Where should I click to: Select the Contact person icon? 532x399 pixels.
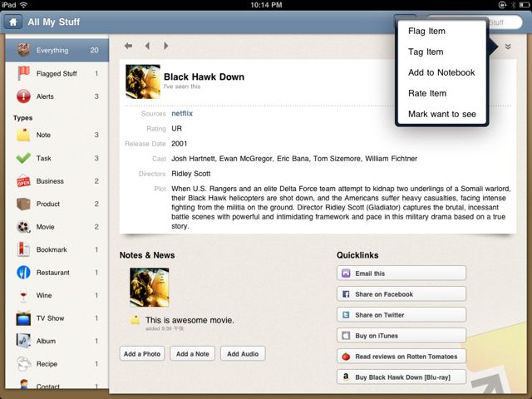pyautogui.click(x=23, y=384)
